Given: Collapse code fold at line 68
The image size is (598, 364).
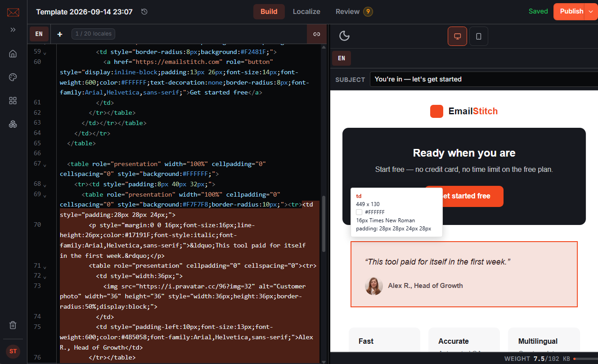Looking at the screenshot, I should [x=45, y=185].
